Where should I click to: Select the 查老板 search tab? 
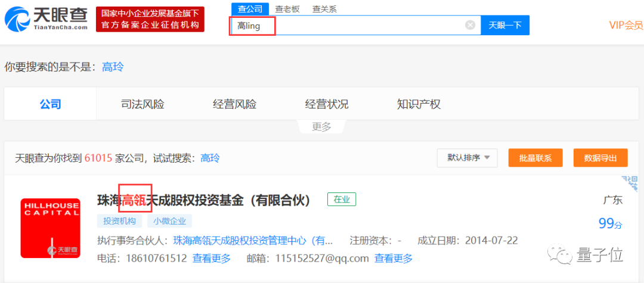tap(287, 9)
